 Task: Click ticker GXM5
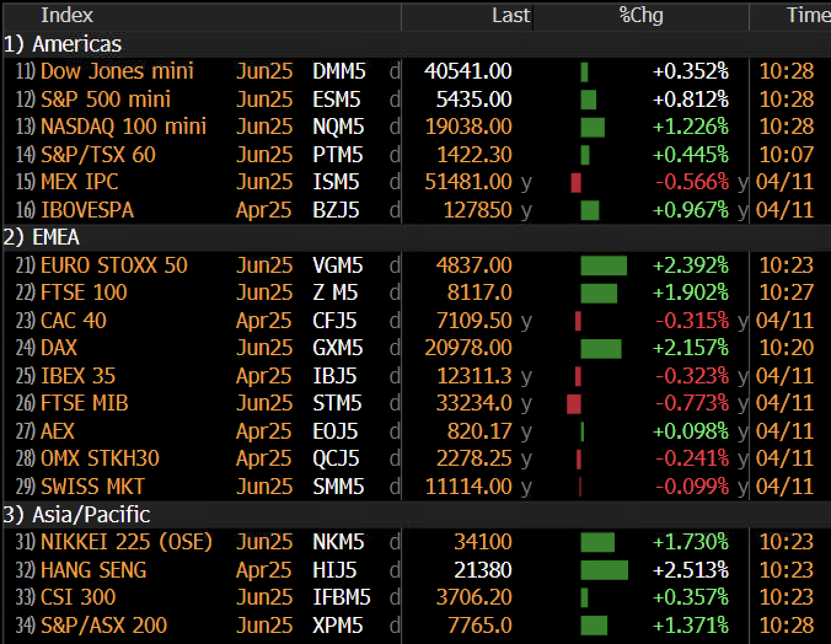(x=338, y=348)
